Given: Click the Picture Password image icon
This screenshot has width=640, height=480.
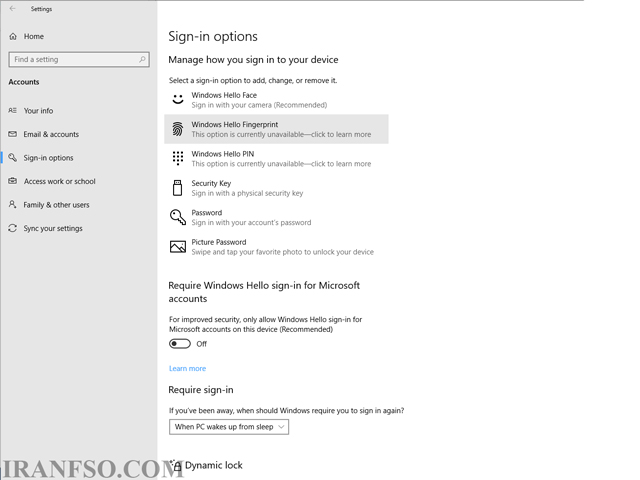Looking at the screenshot, I should [x=178, y=247].
